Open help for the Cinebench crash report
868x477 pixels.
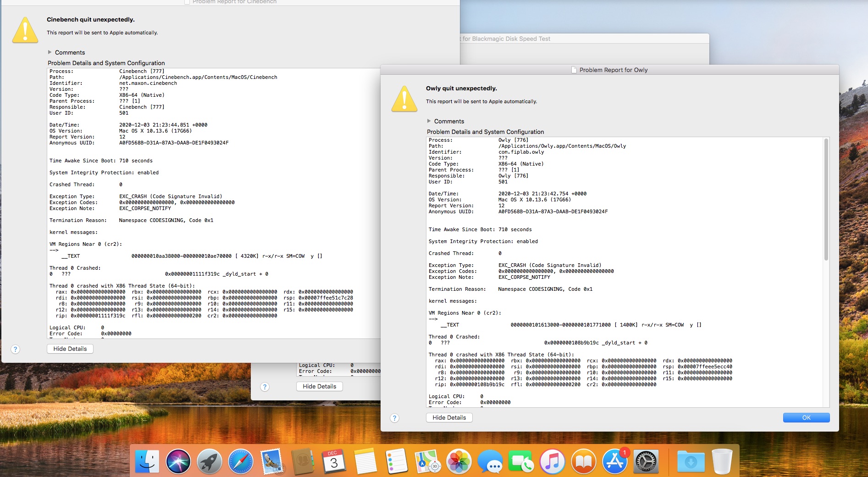coord(15,349)
